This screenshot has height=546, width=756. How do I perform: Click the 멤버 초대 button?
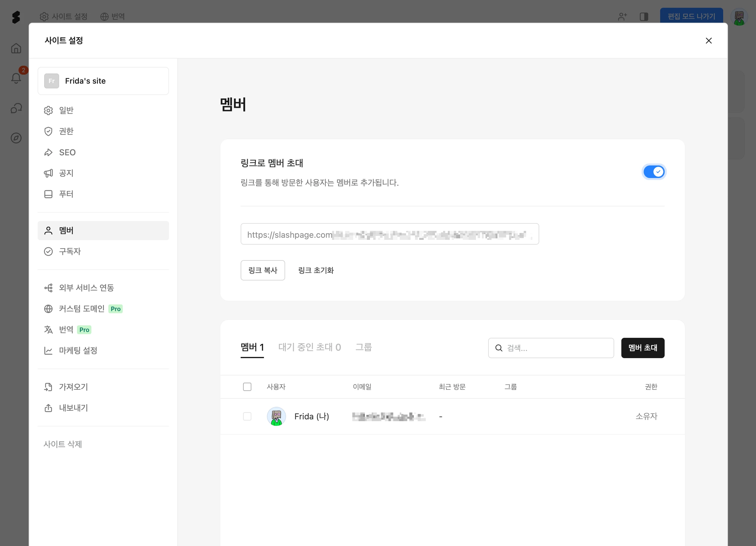[x=642, y=348]
